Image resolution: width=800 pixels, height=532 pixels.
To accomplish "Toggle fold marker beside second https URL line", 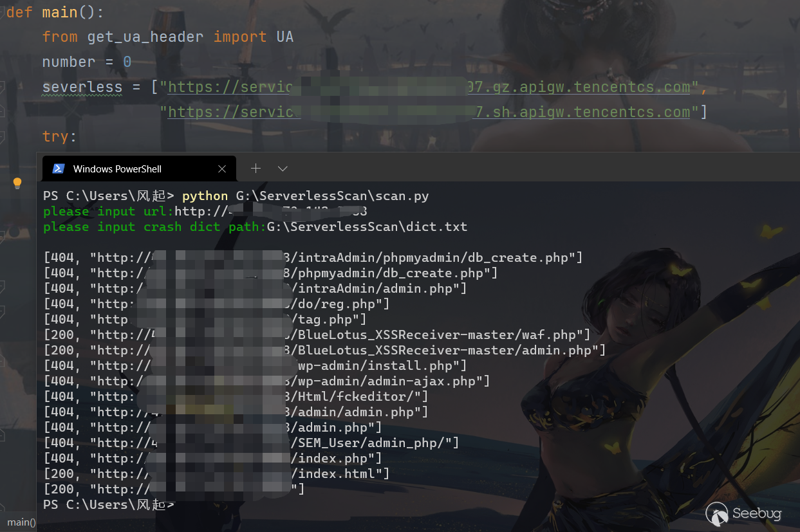I will 2,112.
